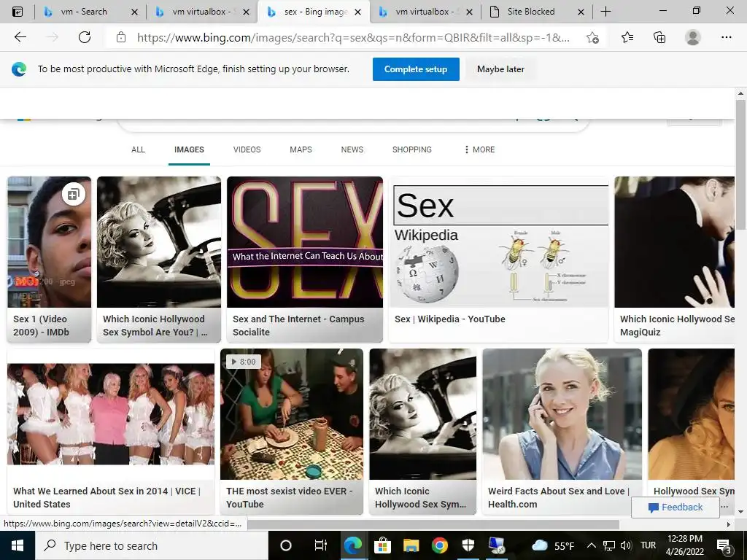The height and width of the screenshot is (560, 747).
Task: Open 'Sex 1 (Video 2009) - IMDb' caption link
Action: tap(41, 326)
